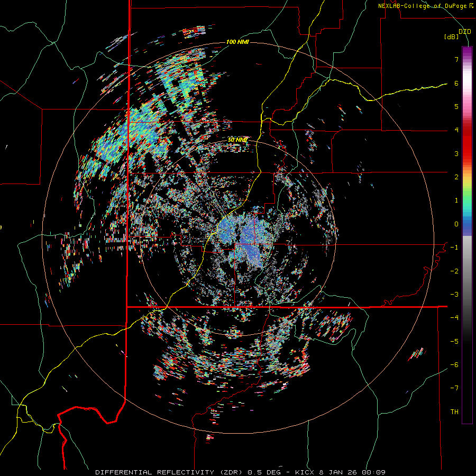Click the -4 value on the dB scale
Viewport: 476px width, 476px height.
[454, 318]
